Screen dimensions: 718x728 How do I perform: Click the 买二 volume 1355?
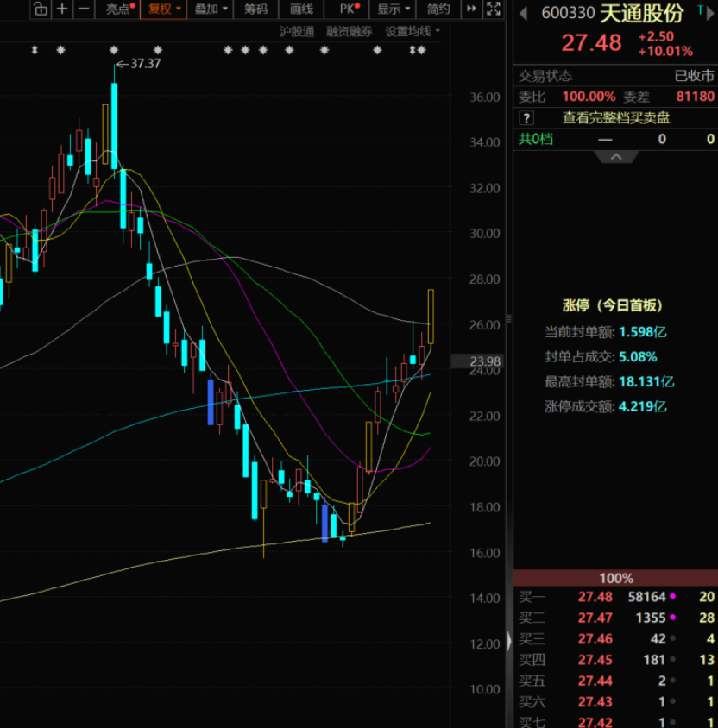pyautogui.click(x=651, y=618)
